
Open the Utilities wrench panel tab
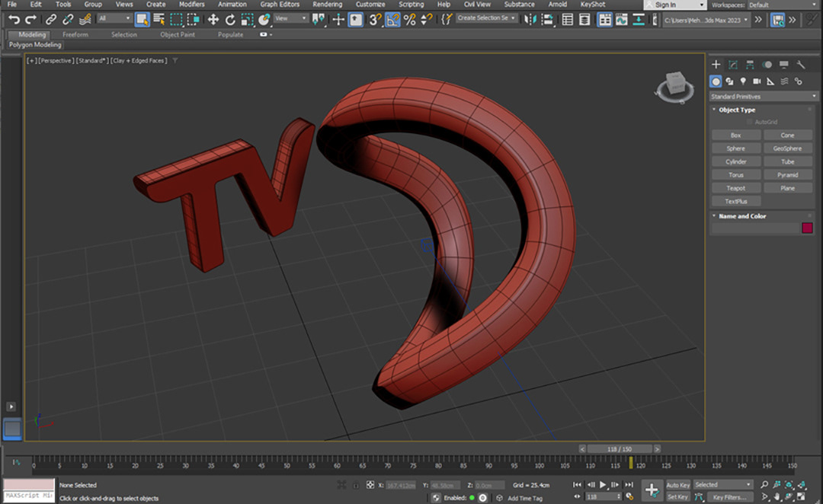(800, 65)
